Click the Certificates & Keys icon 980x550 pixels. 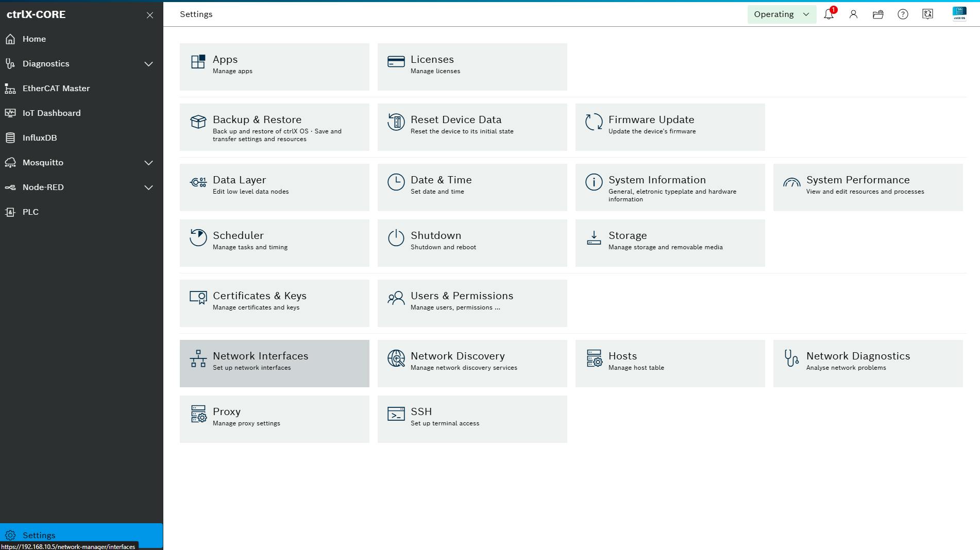[198, 298]
